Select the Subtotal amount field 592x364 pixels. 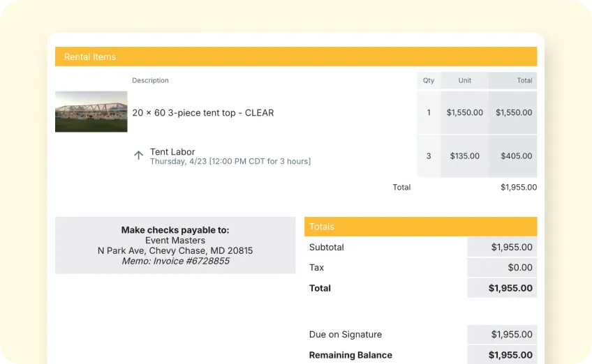coord(503,247)
